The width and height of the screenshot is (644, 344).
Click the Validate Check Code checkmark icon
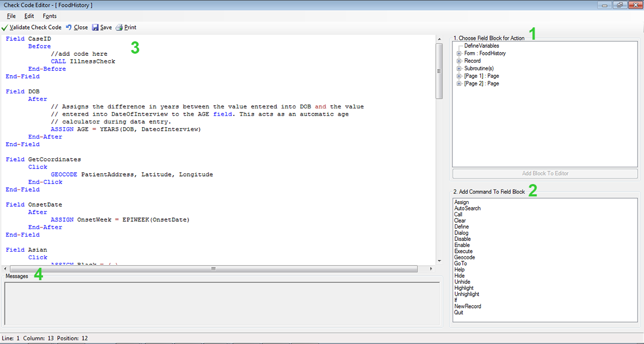(x=5, y=27)
